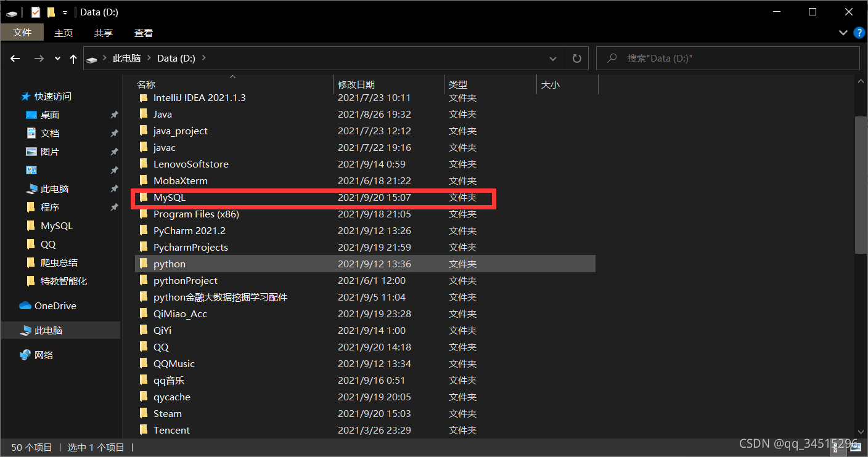Viewport: 868px width, 457px height.
Task: Open the address bar history dropdown
Action: (553, 59)
